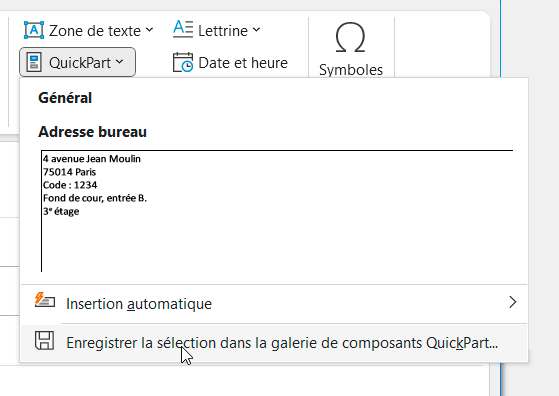Screen dimensions: 559x396
Task: Choose Enregistrer la sélection dans la galerie QuickPart
Action: tap(274, 343)
